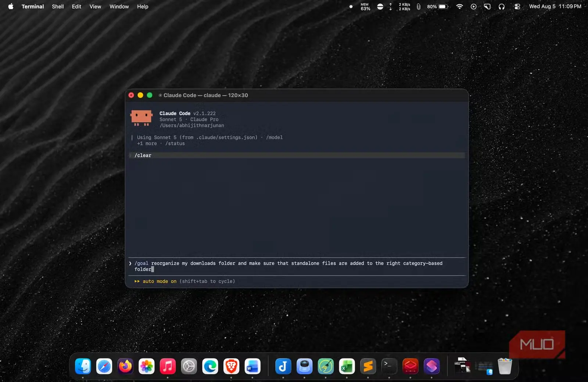This screenshot has height=382, width=588.
Task: Open the Window menu
Action: [x=119, y=7]
